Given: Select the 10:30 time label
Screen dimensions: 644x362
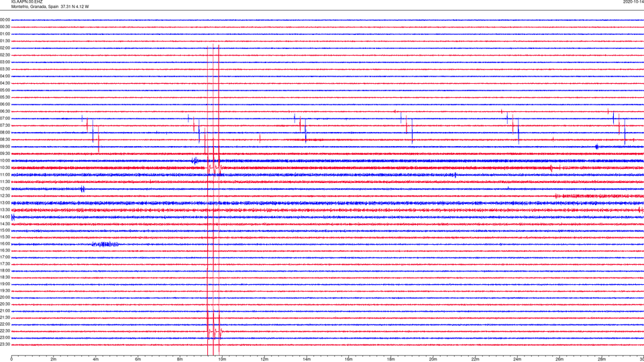Looking at the screenshot, I should click(x=5, y=168).
